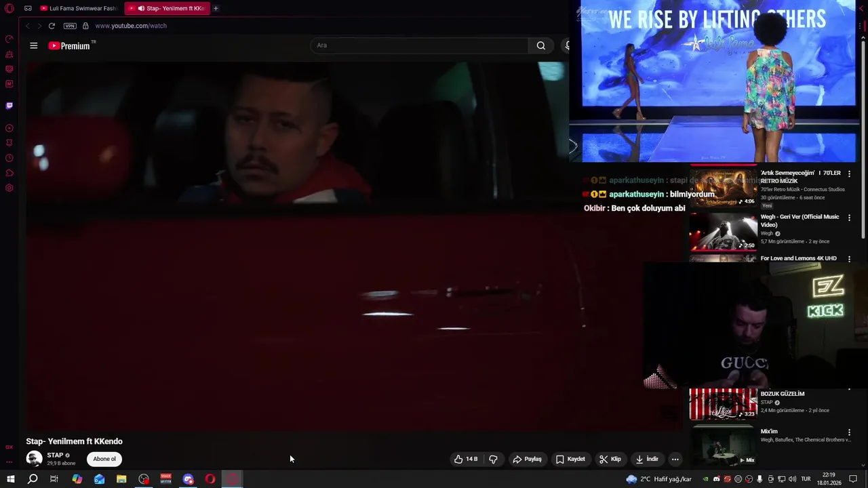Toggle the VPN badge in address bar

point(70,26)
